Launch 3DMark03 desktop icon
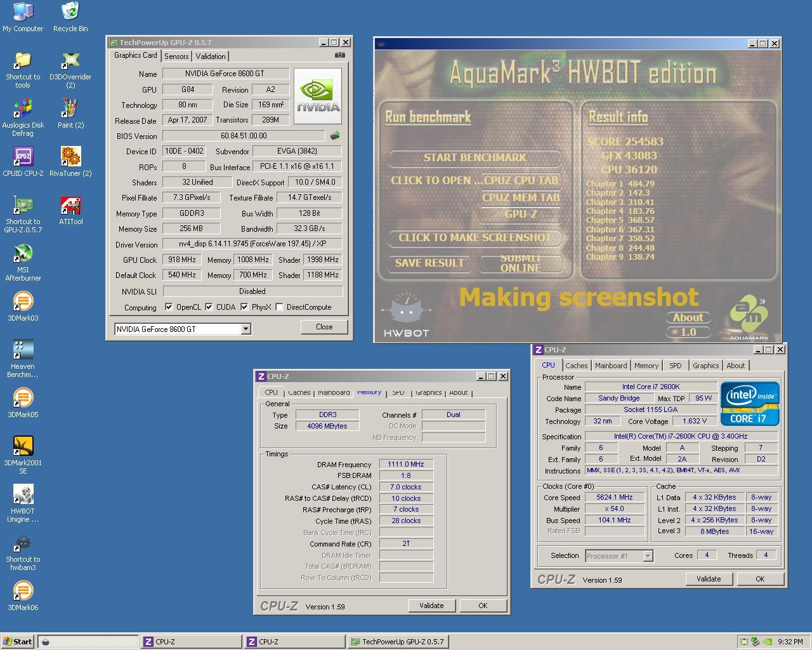 click(23, 307)
